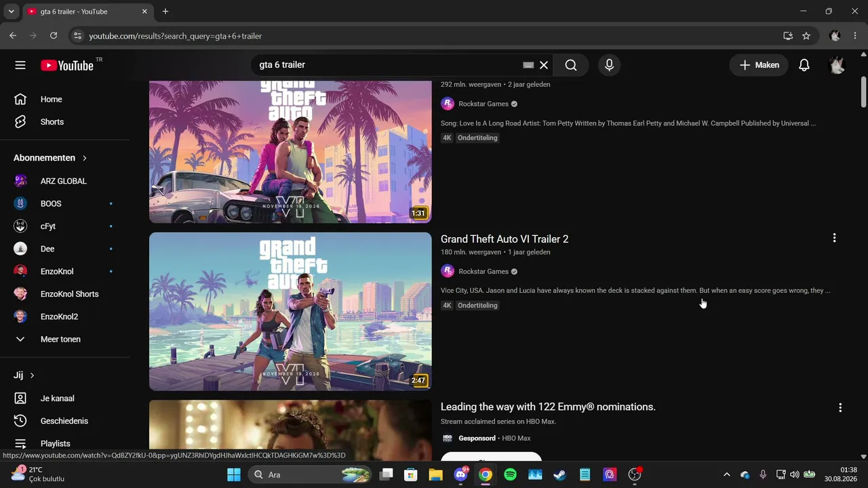Open the weather widget on the taskbar
Screen dimensions: 868x488
tap(37, 474)
